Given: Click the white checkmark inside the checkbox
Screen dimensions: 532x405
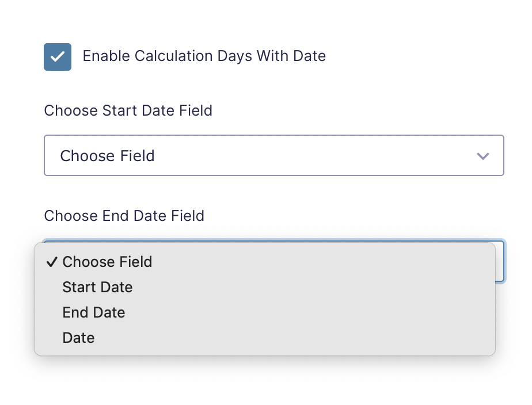Looking at the screenshot, I should (58, 56).
